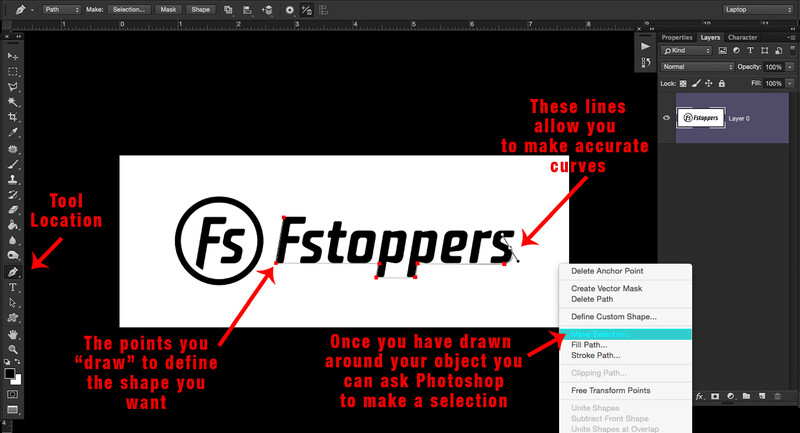The image size is (800, 433).
Task: Open Pen tool preset picker arrow
Action: pos(32,10)
